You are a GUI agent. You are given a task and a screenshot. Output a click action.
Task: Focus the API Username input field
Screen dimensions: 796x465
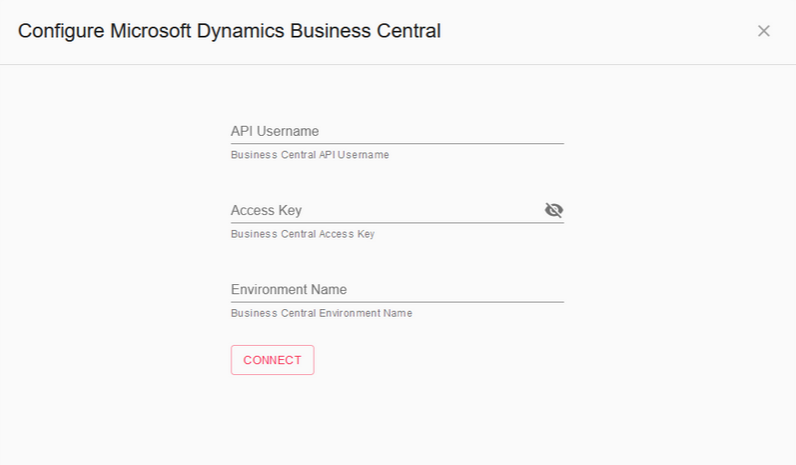click(x=397, y=131)
